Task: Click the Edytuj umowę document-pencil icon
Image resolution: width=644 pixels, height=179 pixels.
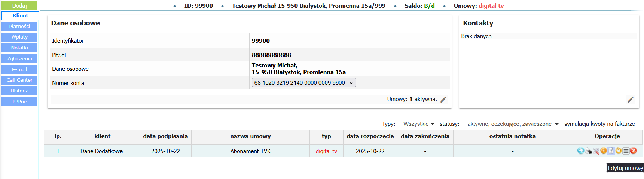Action: click(x=611, y=151)
